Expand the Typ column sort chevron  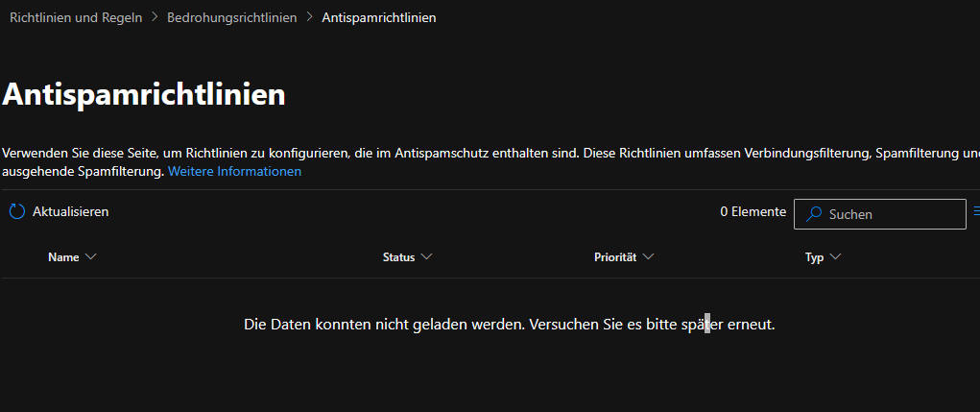click(x=835, y=257)
